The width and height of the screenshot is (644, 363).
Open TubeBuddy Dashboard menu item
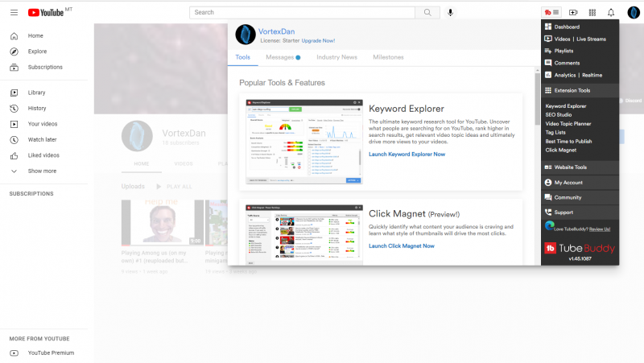pyautogui.click(x=572, y=27)
